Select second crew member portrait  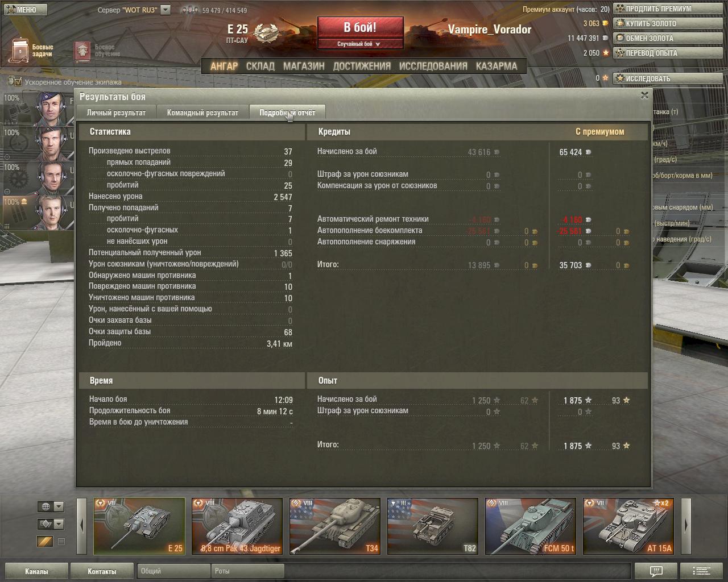pyautogui.click(x=51, y=143)
